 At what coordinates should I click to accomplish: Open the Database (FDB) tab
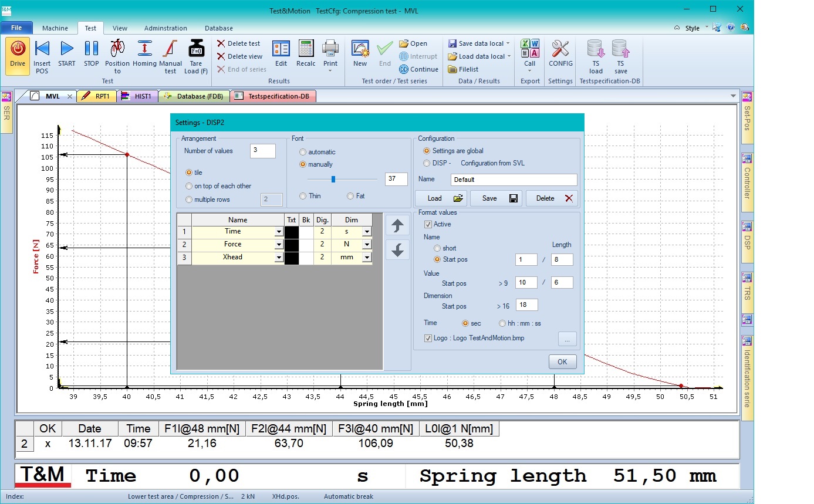pos(194,96)
